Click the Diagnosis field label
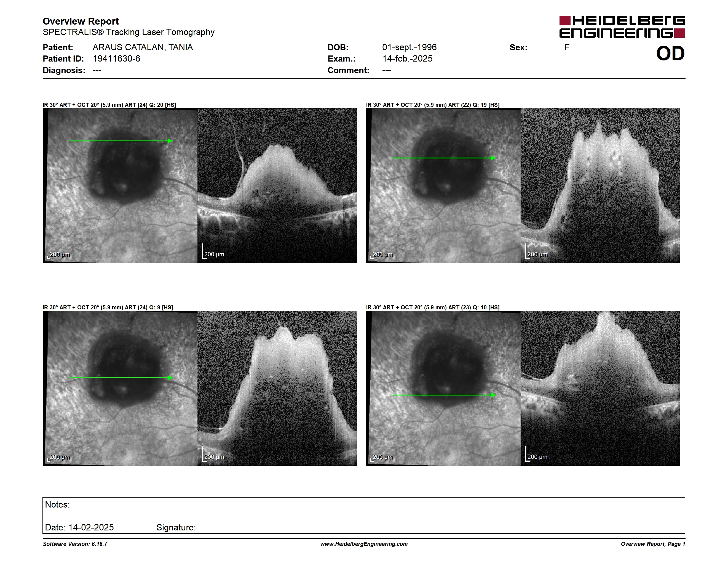The image size is (728, 563). point(64,70)
